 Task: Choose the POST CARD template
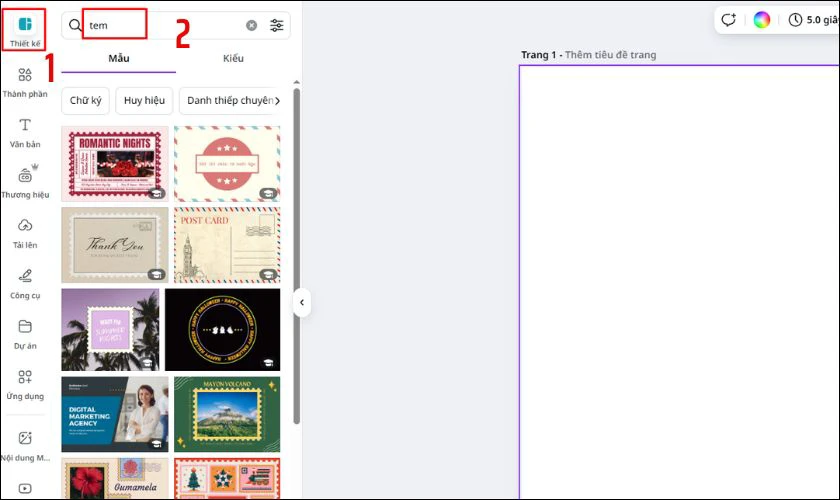click(x=227, y=245)
